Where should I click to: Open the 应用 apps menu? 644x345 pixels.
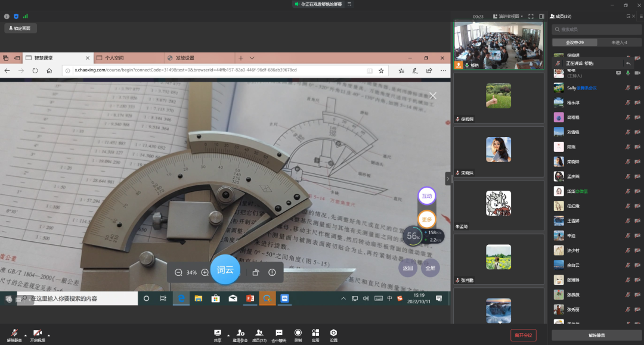coord(315,335)
